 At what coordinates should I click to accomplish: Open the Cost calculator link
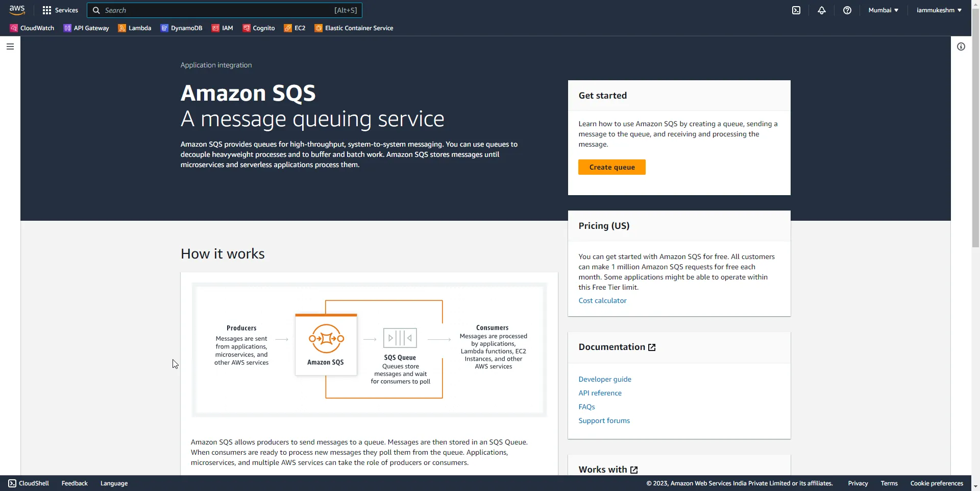(602, 300)
